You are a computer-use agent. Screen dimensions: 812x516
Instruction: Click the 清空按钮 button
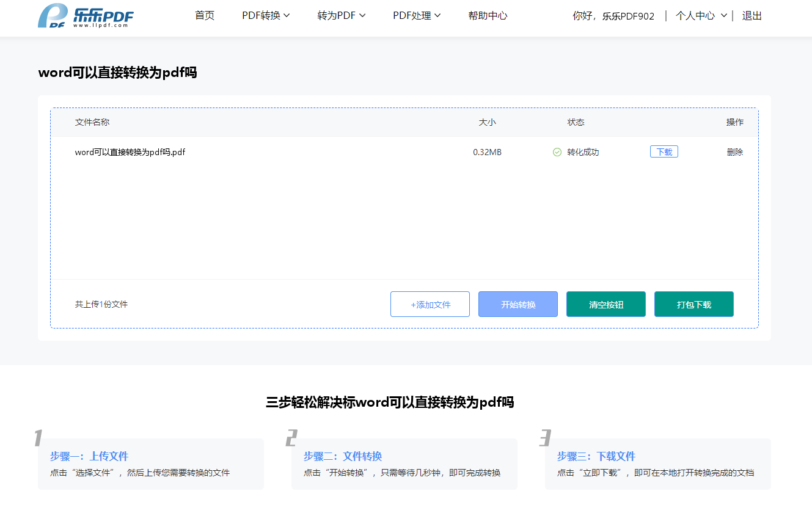[x=606, y=304]
